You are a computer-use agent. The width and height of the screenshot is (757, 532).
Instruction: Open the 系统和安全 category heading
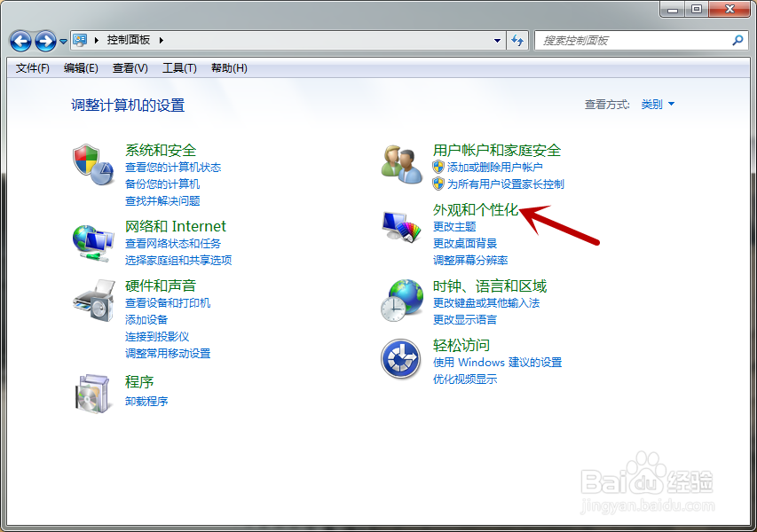[x=161, y=150]
